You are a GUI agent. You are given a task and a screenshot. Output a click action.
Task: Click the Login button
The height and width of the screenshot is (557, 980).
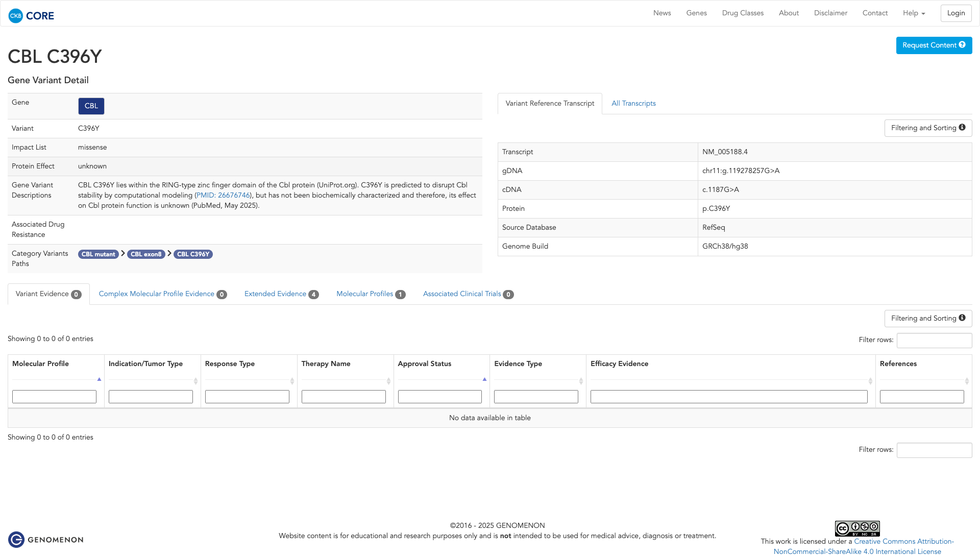coord(956,13)
